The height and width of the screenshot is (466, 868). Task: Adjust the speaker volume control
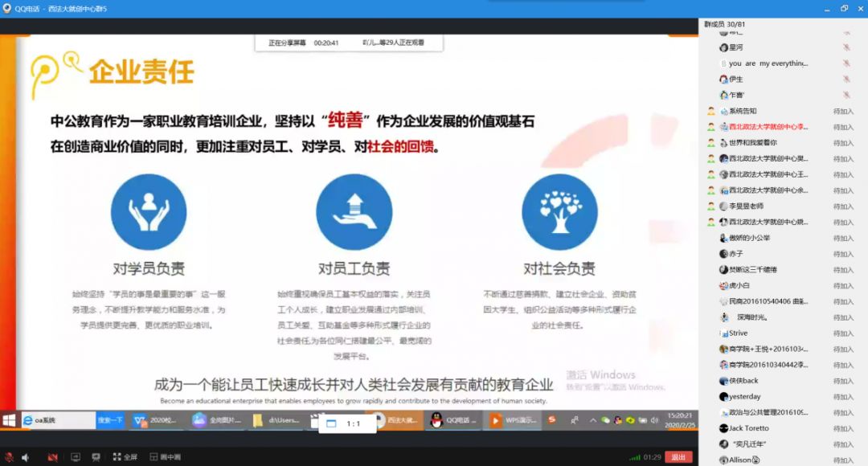(x=25, y=456)
